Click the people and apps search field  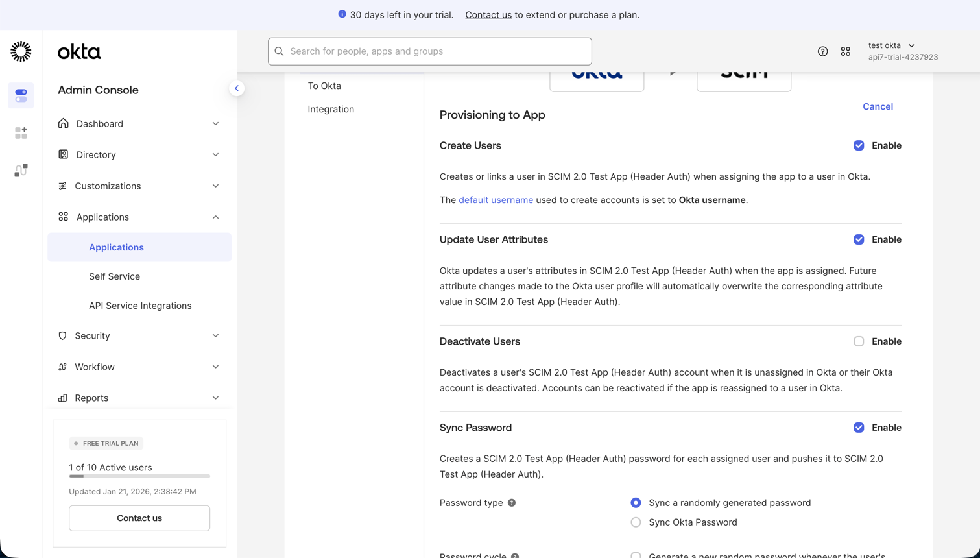pos(429,51)
